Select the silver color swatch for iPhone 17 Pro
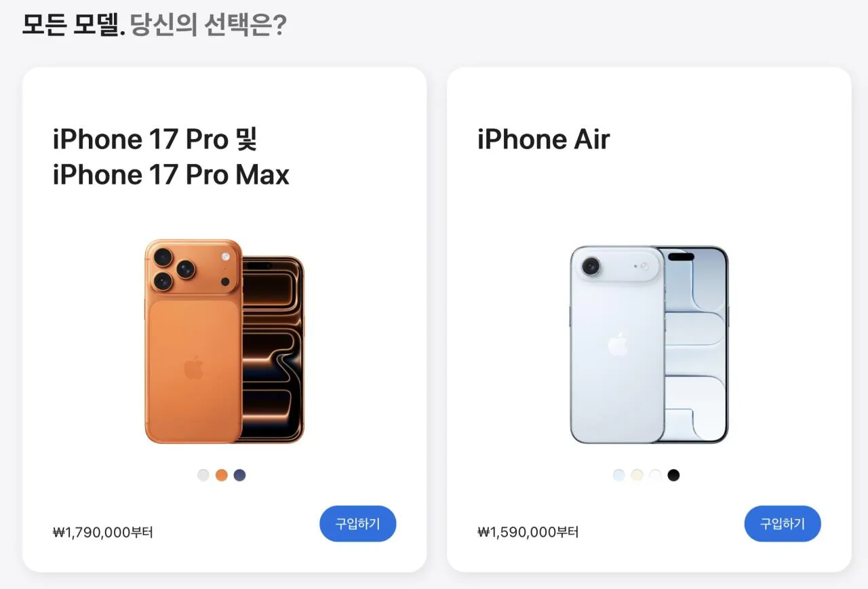Screen dimensions: 868x589 click(203, 475)
